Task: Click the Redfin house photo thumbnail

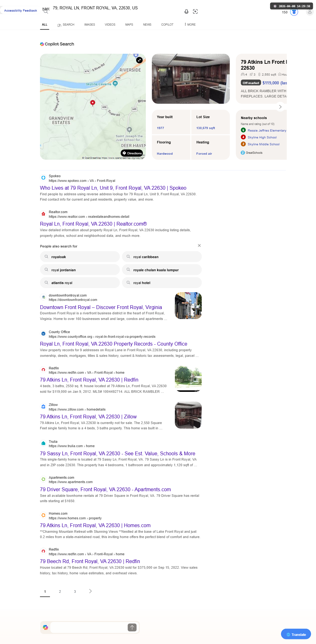Action: point(188,378)
